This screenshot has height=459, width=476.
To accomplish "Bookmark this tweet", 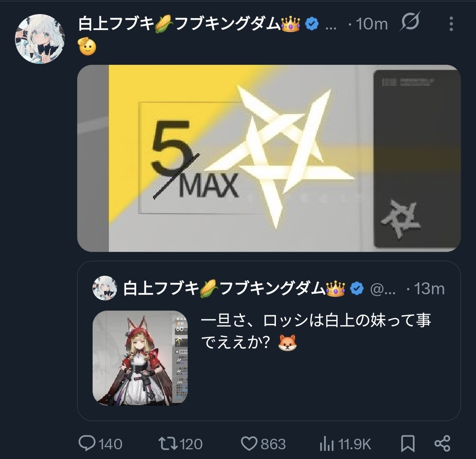I will click(x=408, y=444).
